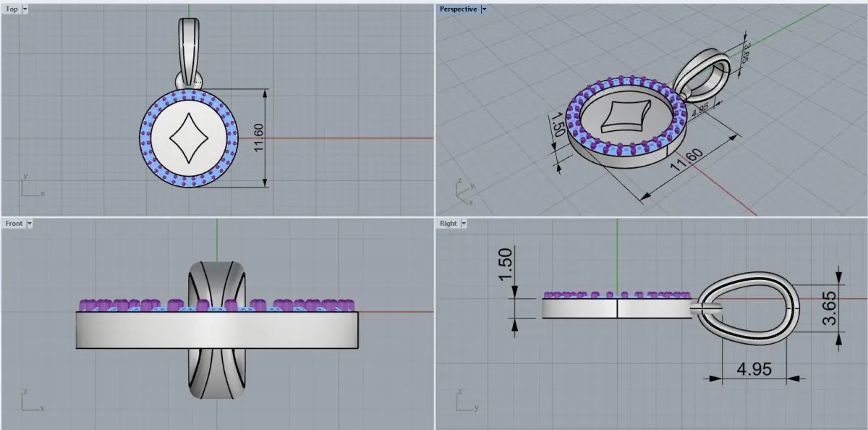The width and height of the screenshot is (868, 430).
Task: Select the 4.95 dimension in Perspective view
Action: [x=699, y=112]
